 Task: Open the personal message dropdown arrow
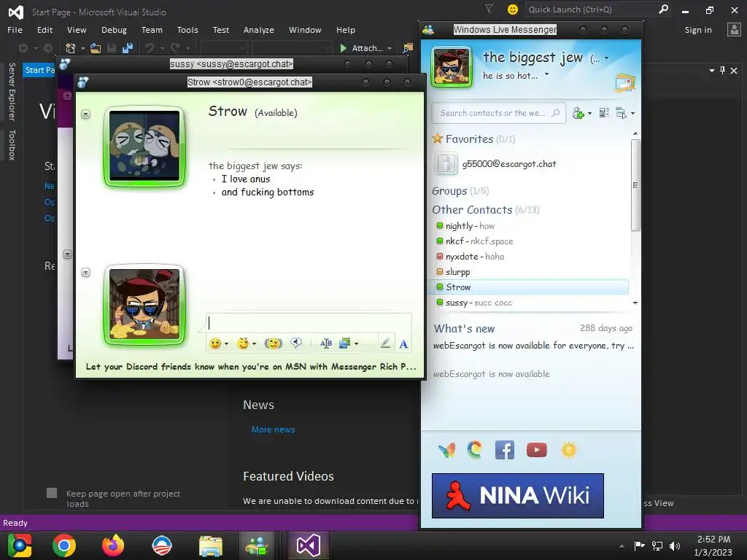coord(547,74)
